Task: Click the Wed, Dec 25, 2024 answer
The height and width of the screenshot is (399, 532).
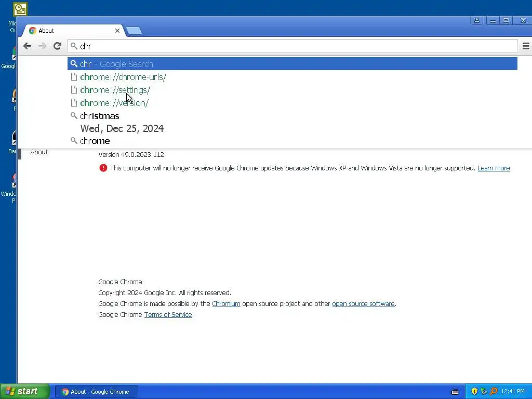Action: point(122,129)
